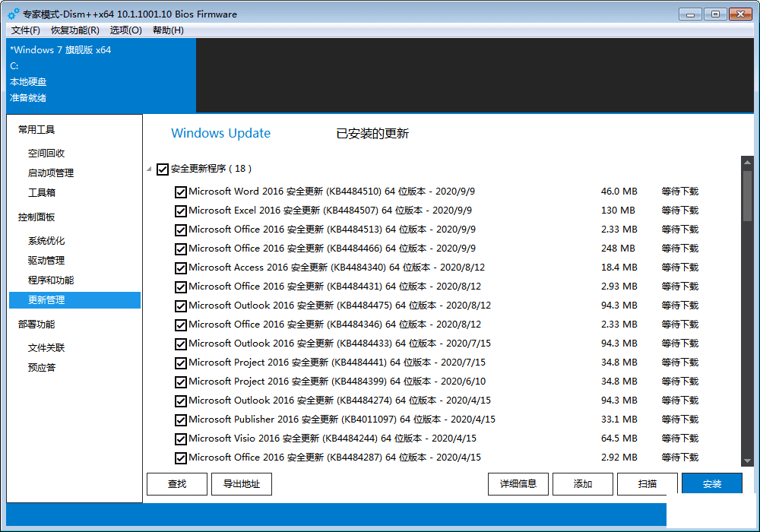This screenshot has height=532, width=760.
Task: Uncheck Microsoft Access 2016 KB4484340 update
Action: pyautogui.click(x=181, y=268)
